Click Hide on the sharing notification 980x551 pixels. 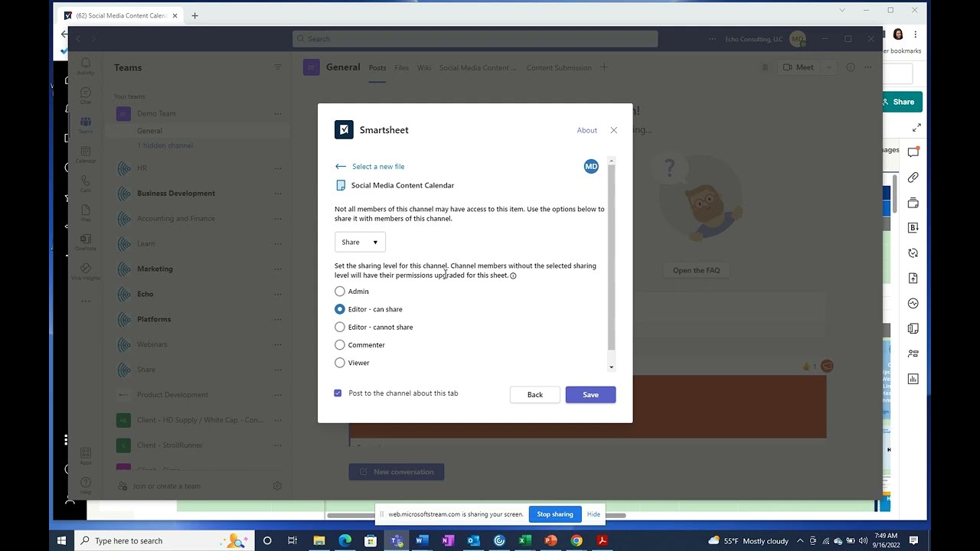(x=593, y=514)
